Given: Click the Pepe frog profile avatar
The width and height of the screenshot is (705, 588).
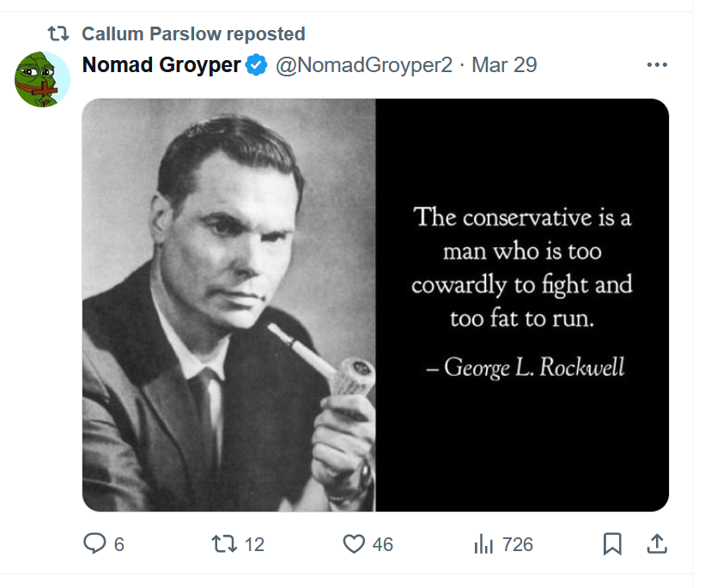Looking at the screenshot, I should 42,80.
